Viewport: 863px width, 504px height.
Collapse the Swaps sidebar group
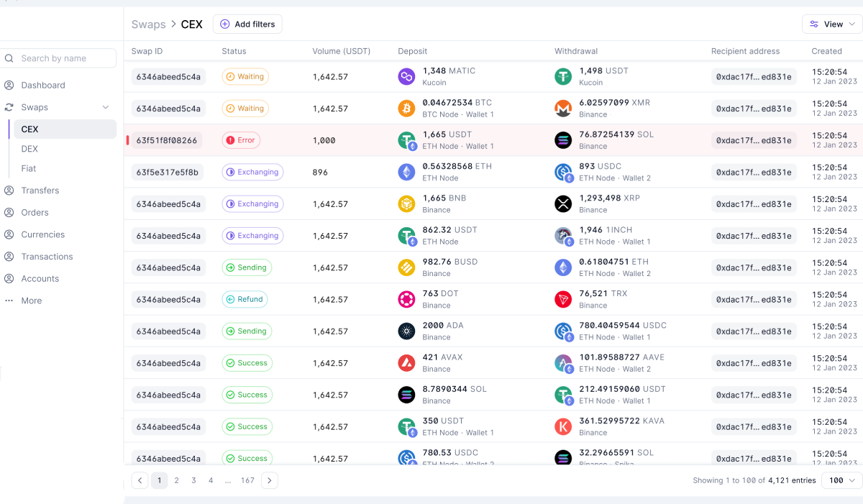pos(106,106)
